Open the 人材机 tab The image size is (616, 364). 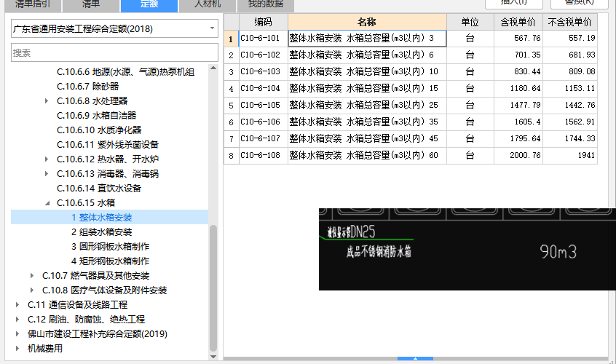pyautogui.click(x=208, y=5)
